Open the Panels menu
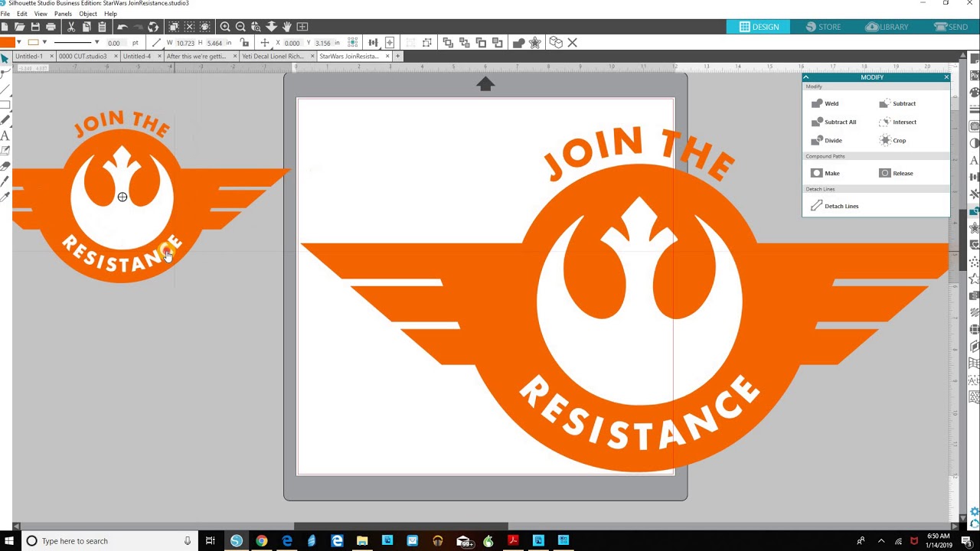The width and height of the screenshot is (980, 551). [63, 14]
